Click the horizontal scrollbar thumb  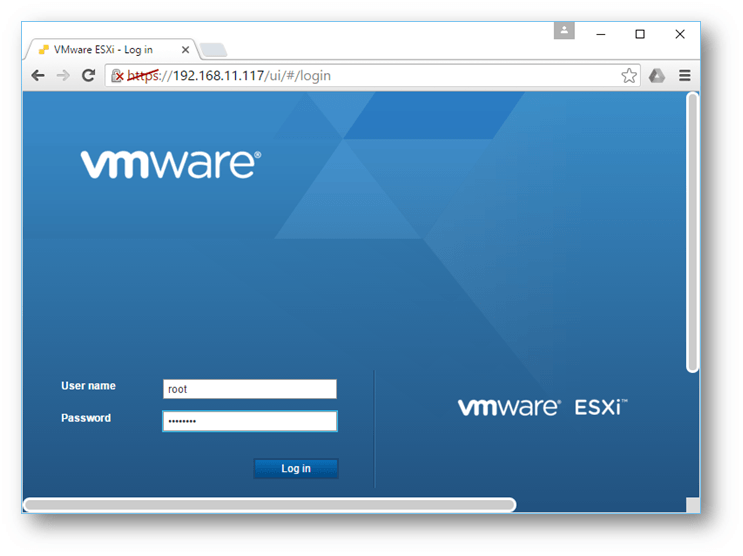270,505
